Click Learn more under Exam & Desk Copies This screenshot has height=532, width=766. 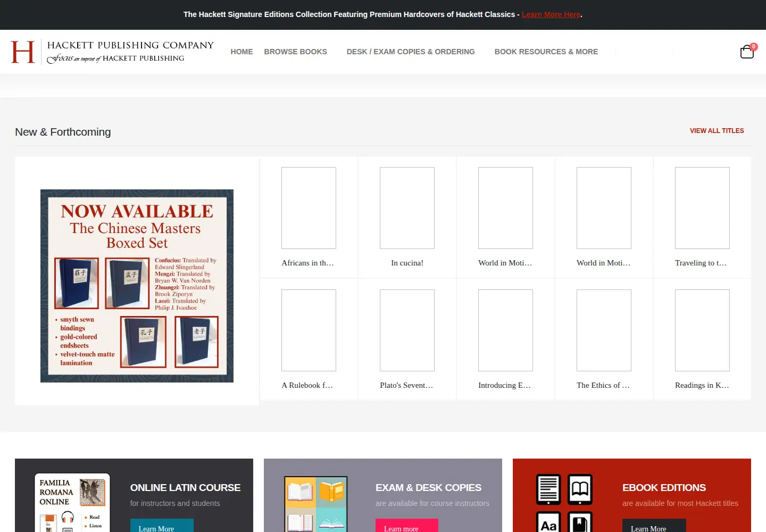407,526
